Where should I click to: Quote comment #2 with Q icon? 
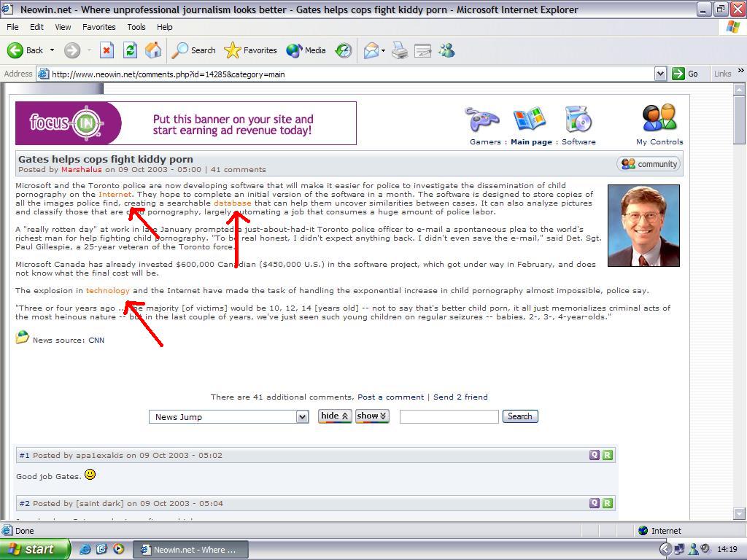594,503
